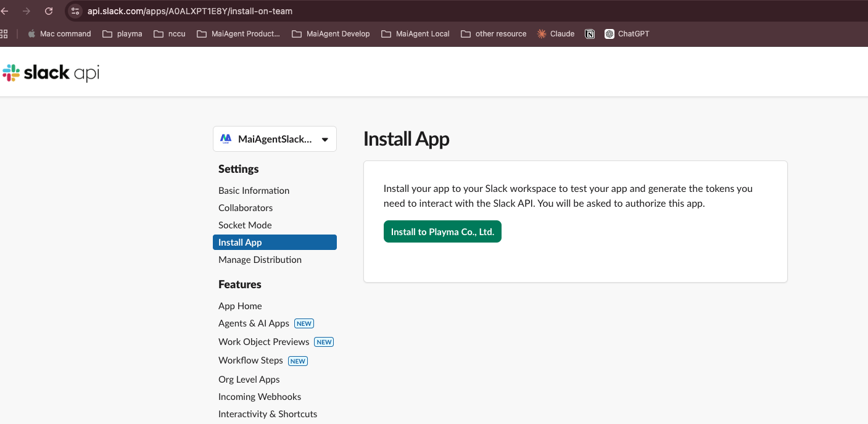Reload the page with browser refresh icon
This screenshot has height=424, width=868.
49,11
